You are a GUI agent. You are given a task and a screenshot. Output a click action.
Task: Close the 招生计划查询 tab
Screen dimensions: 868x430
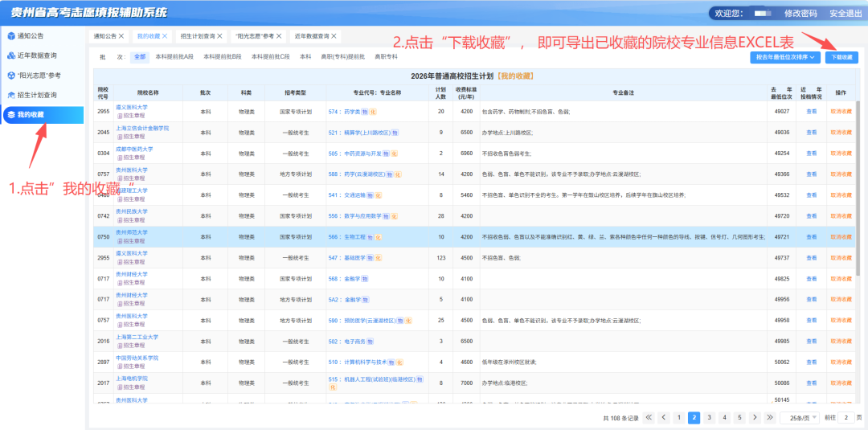[219, 36]
